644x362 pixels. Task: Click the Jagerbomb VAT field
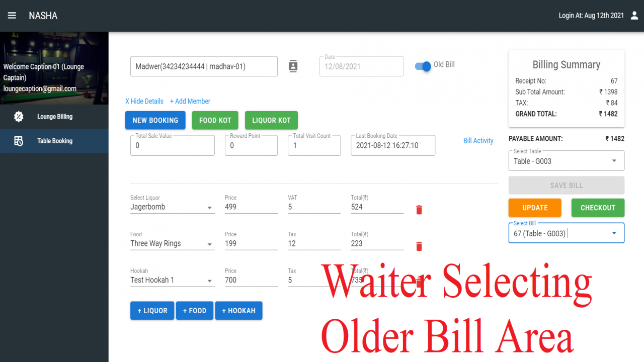[314, 207]
